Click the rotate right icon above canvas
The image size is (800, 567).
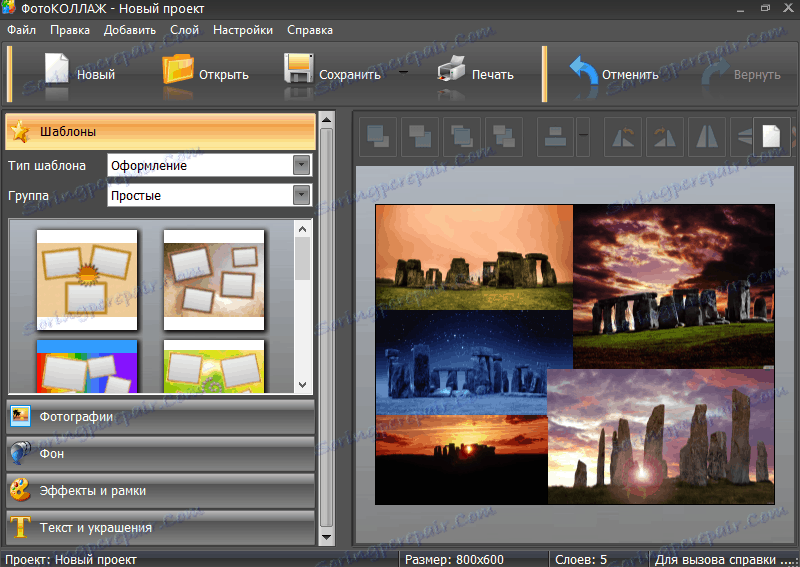pos(664,136)
